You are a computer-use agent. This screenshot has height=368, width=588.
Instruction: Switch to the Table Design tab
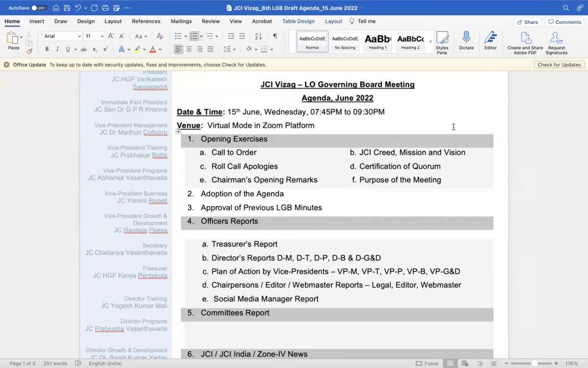tap(299, 21)
